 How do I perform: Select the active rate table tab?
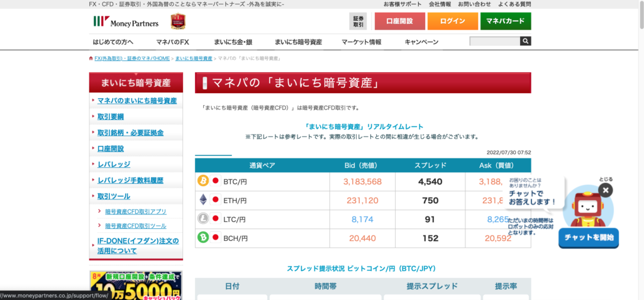point(213,155)
